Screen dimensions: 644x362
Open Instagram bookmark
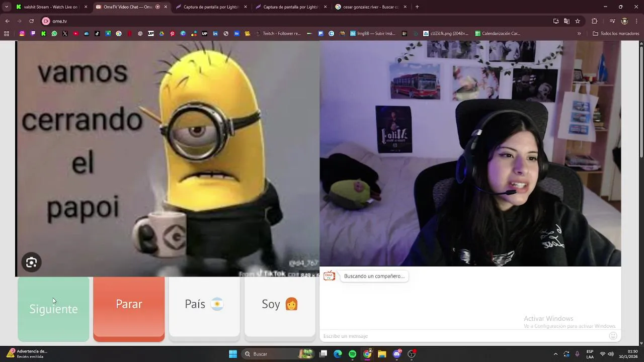[x=22, y=34]
